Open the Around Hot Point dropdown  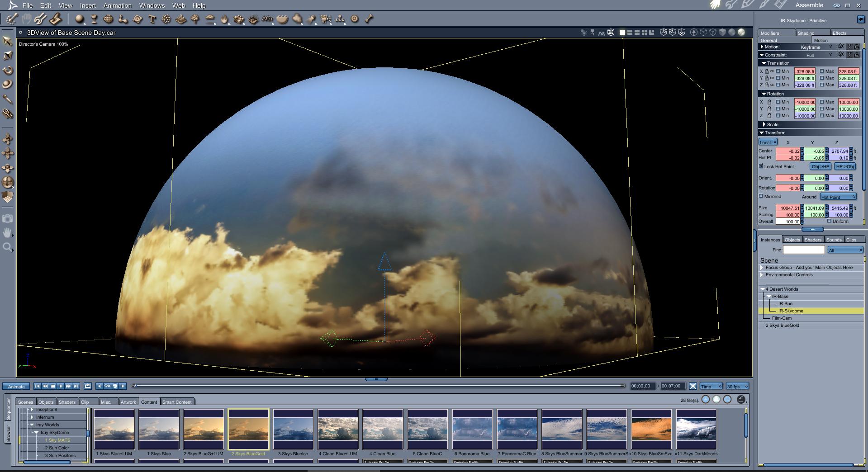(838, 197)
